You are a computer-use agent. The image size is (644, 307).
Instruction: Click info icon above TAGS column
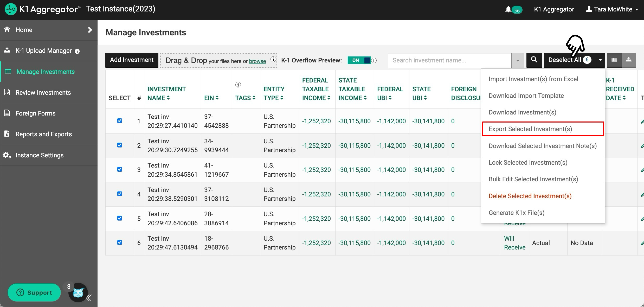[x=238, y=85]
